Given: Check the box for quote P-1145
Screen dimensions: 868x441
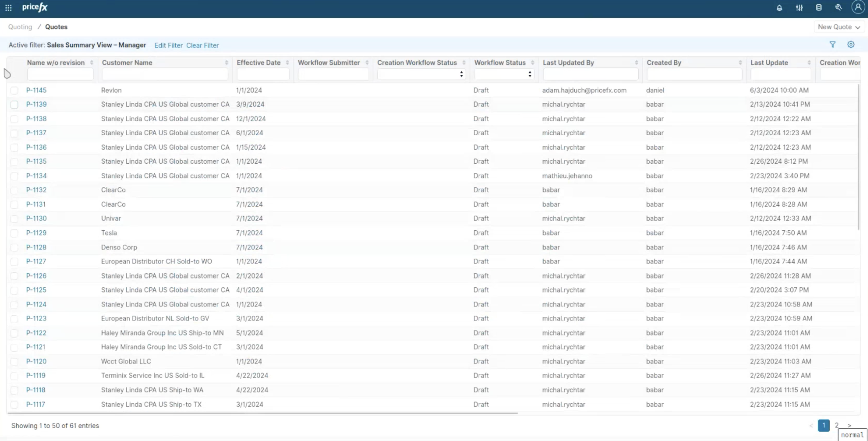Looking at the screenshot, I should pyautogui.click(x=14, y=90).
